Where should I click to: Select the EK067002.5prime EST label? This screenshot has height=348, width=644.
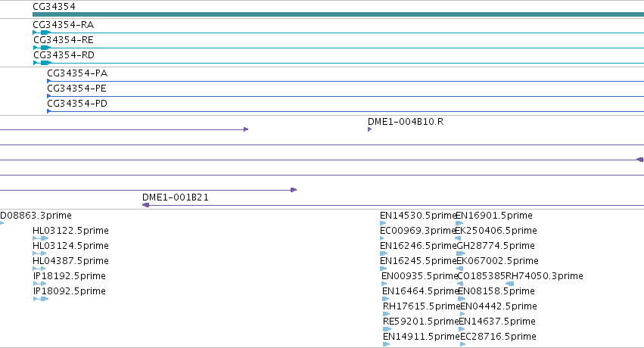[x=497, y=261]
